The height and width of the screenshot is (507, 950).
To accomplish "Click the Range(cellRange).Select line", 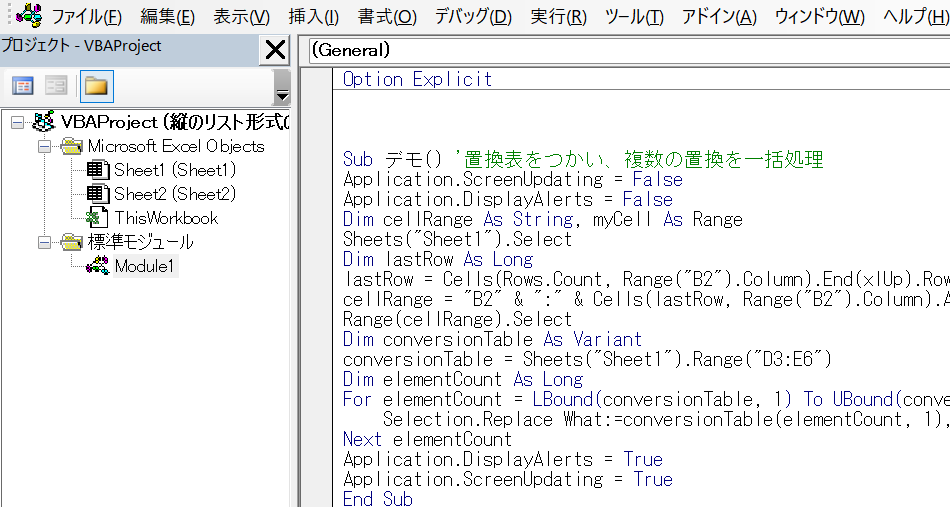I will 457,319.
